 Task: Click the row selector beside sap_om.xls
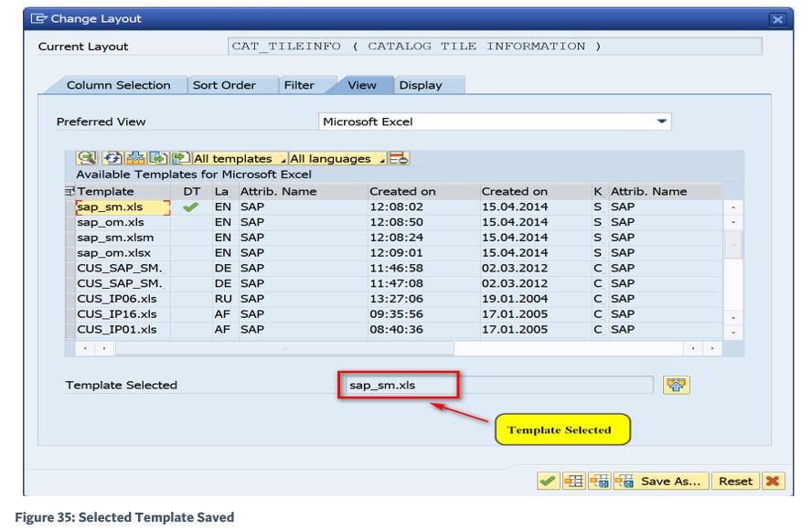70,223
